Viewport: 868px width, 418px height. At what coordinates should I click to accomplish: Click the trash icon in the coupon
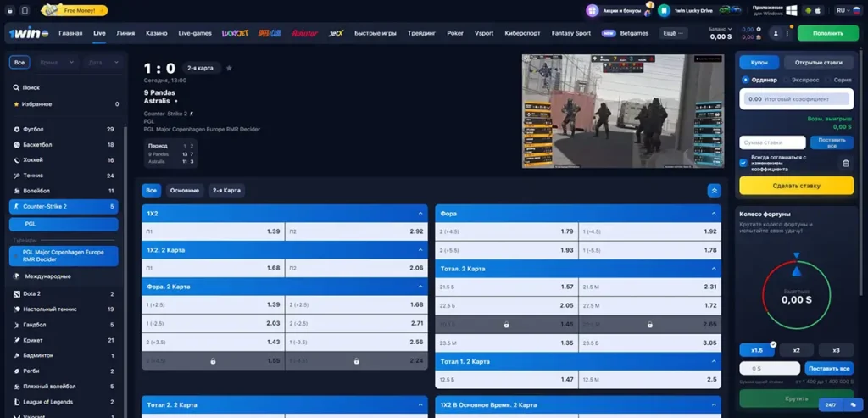846,164
